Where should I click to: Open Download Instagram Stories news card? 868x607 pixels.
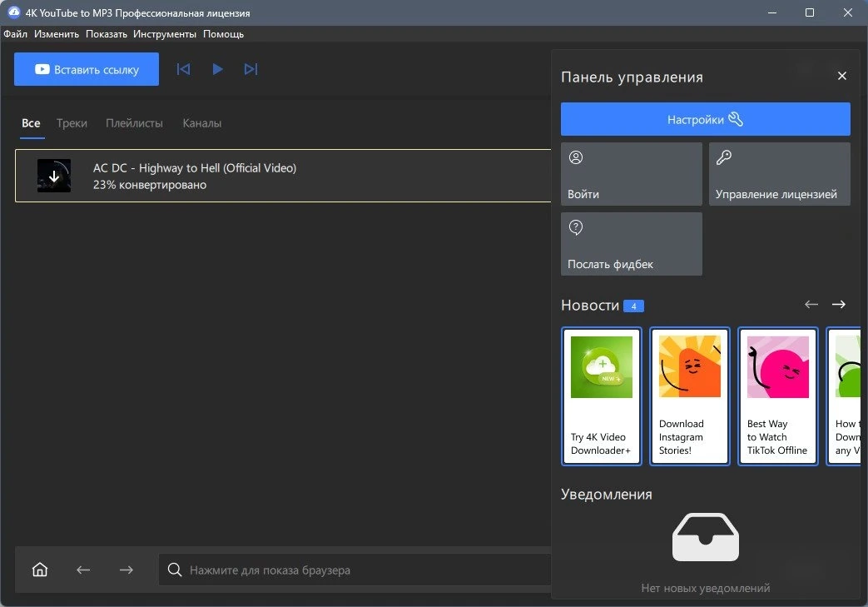pos(690,396)
